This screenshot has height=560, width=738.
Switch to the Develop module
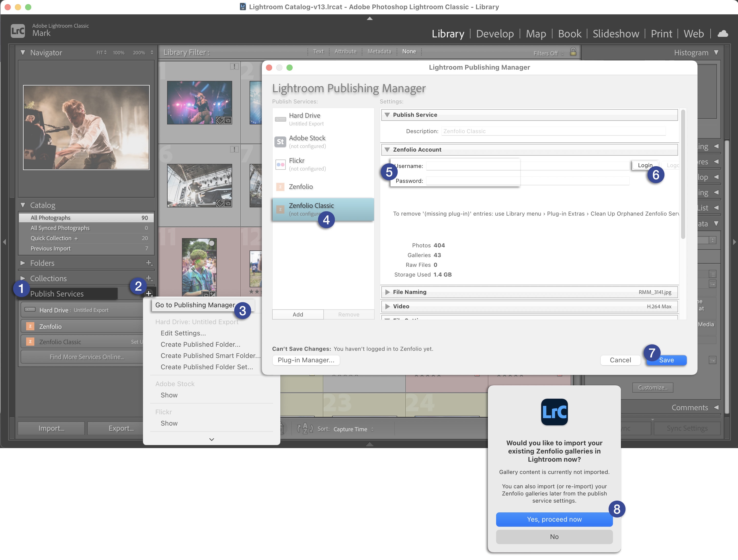coord(495,34)
